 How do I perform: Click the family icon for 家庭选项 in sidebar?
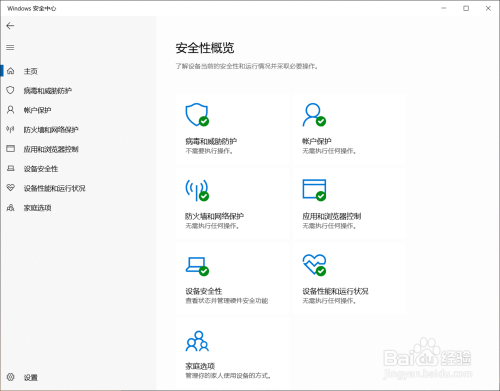(x=11, y=208)
